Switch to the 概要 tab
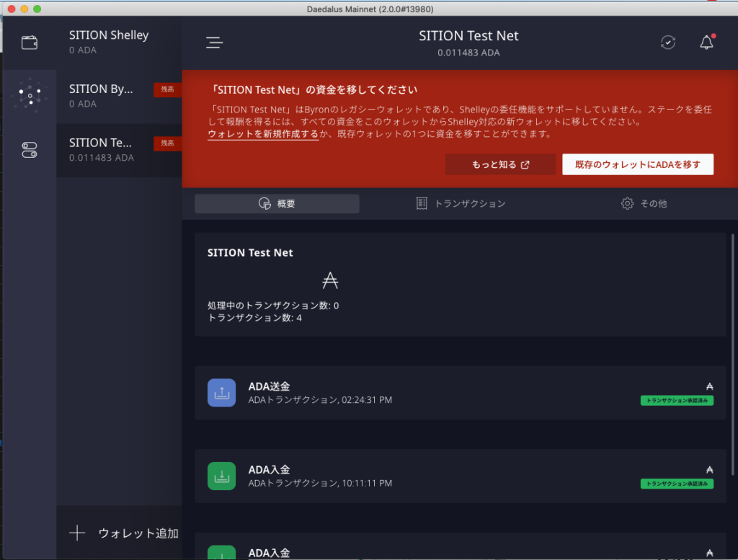Viewport: 738px width, 560px height. [277, 204]
